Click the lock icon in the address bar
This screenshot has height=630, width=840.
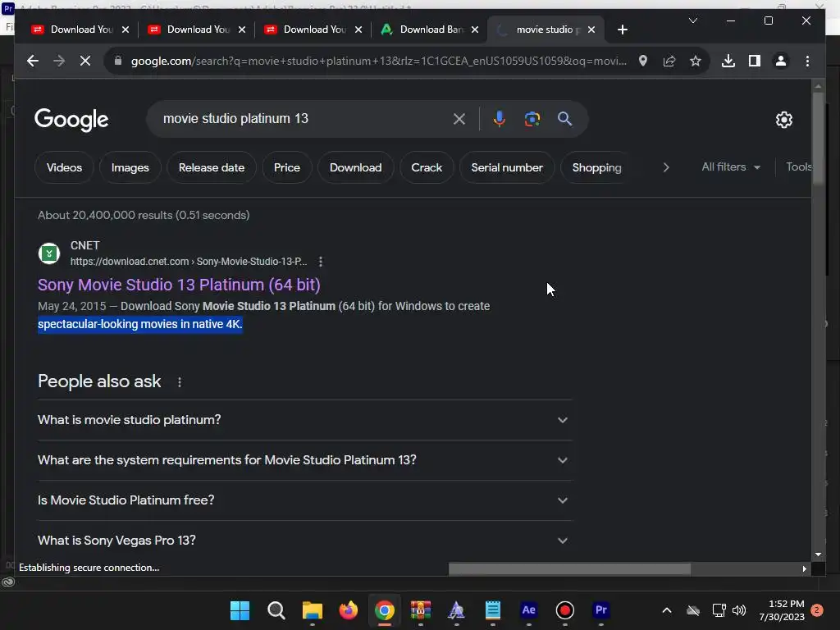pyautogui.click(x=118, y=61)
